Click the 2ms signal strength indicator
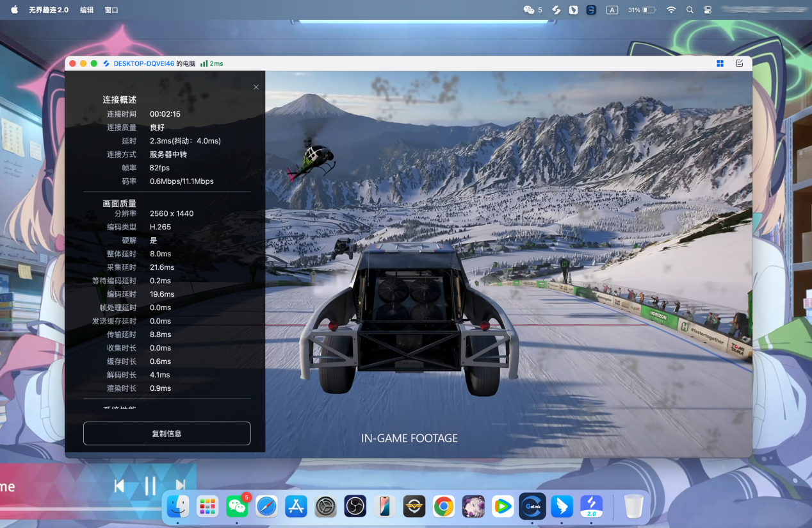 coord(211,63)
